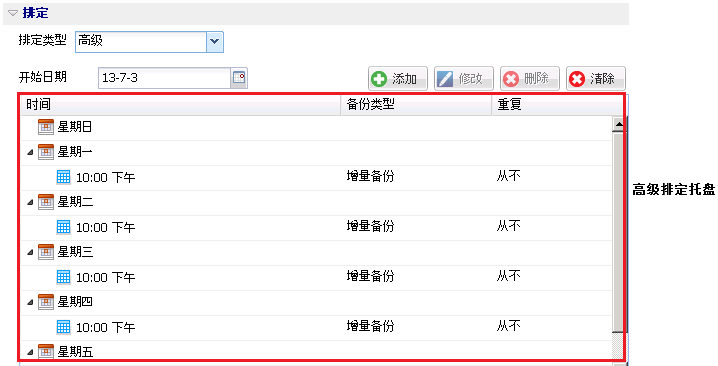Collapse the 星期五 tree node
Viewport: 718px width, 366px height.
tap(30, 352)
